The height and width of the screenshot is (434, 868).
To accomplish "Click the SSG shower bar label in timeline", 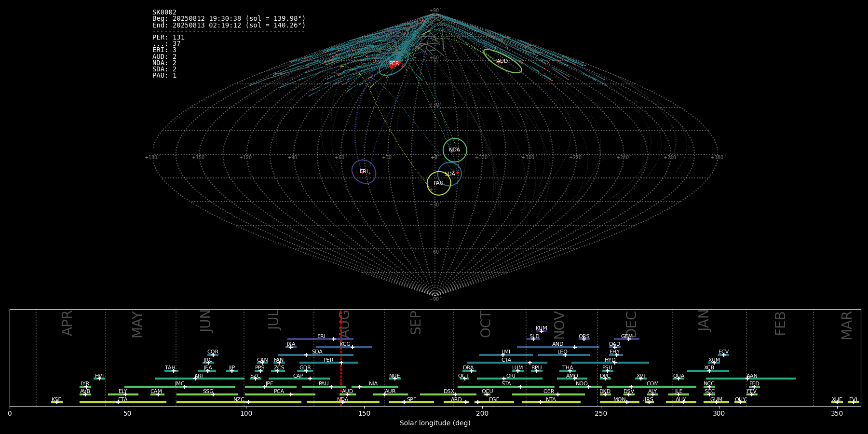I will point(208,392).
